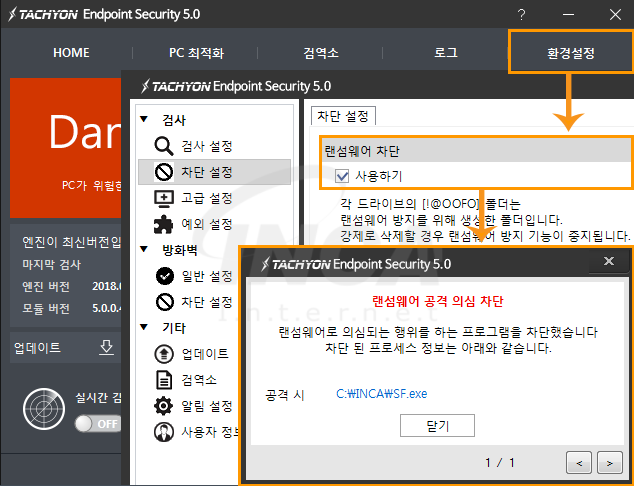Image resolution: width=634 pixels, height=486 pixels.
Task: Click the 1 / 1 page counter
Action: click(500, 463)
